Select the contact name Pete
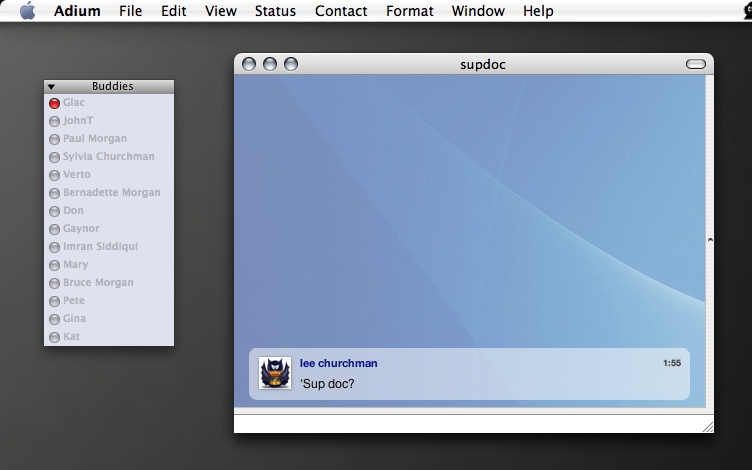752x470 pixels. (x=74, y=300)
